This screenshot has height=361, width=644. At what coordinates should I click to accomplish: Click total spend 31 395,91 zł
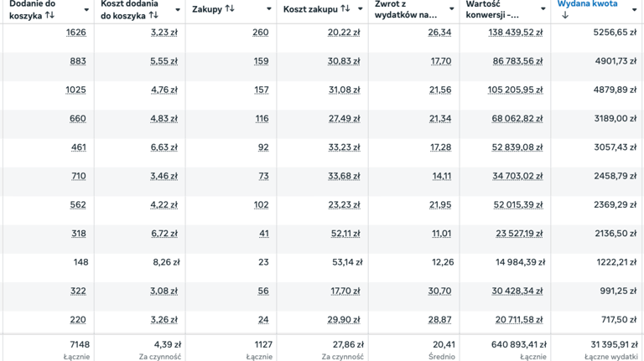(614, 344)
